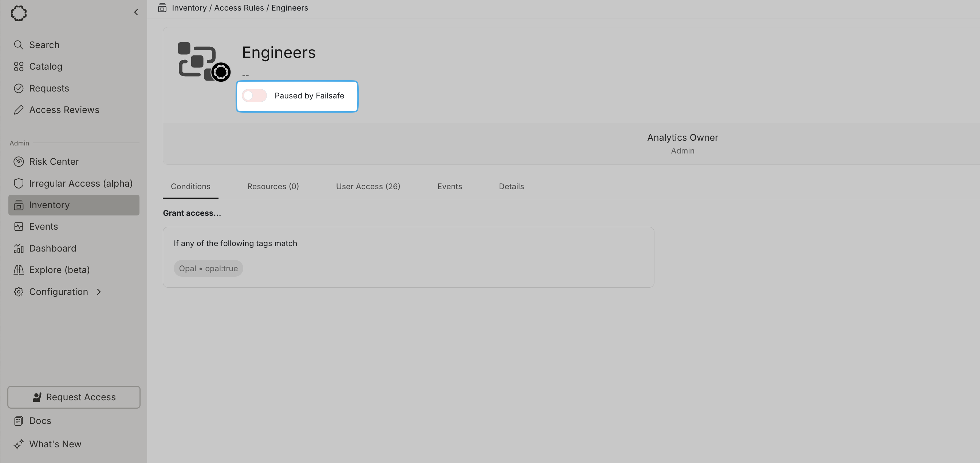
Task: Open Search from the magnifier icon
Action: coord(18,45)
